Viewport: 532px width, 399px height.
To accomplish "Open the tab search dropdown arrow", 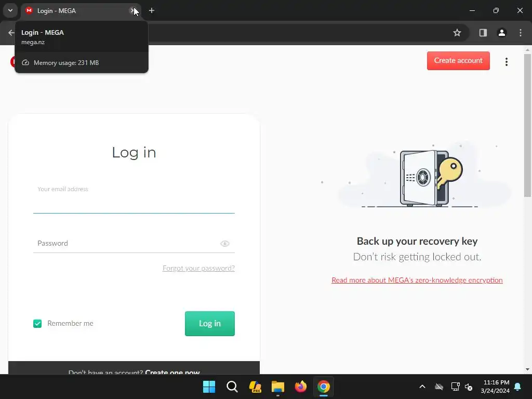I will tap(10, 10).
